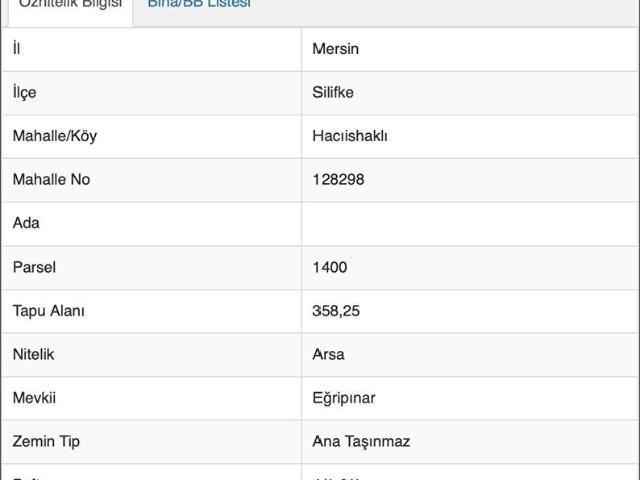Switch to the Öznitelik Bilgisi tab
The width and height of the screenshot is (640, 480).
(x=70, y=5)
